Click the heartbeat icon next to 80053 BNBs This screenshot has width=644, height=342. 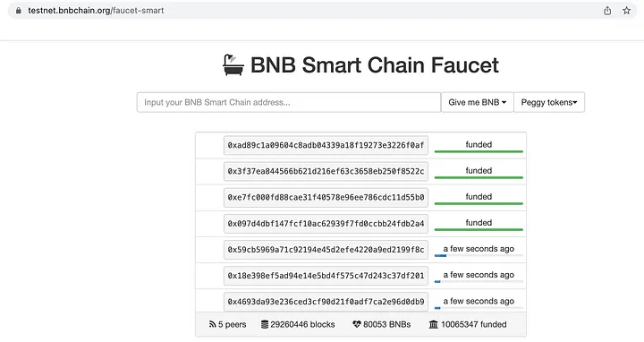click(x=357, y=324)
